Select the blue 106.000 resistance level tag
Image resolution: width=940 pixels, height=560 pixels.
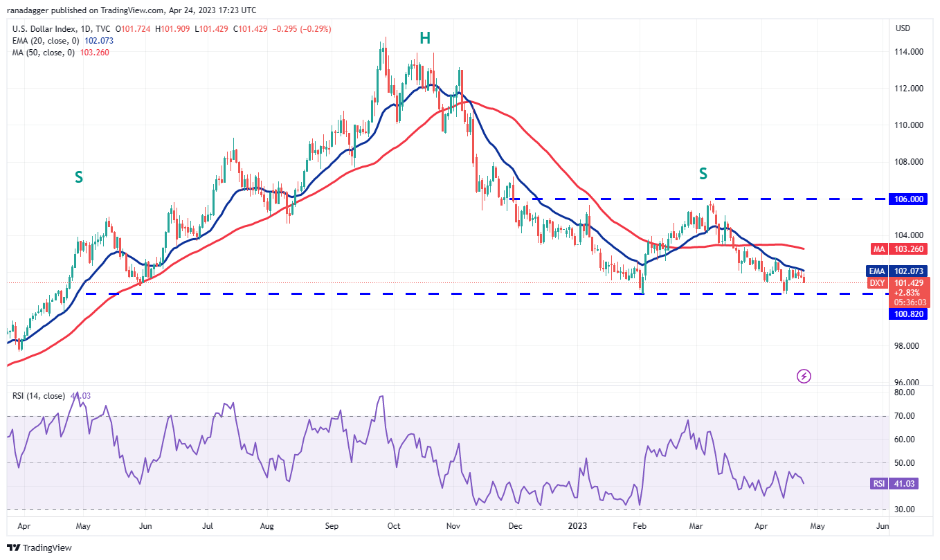point(908,199)
